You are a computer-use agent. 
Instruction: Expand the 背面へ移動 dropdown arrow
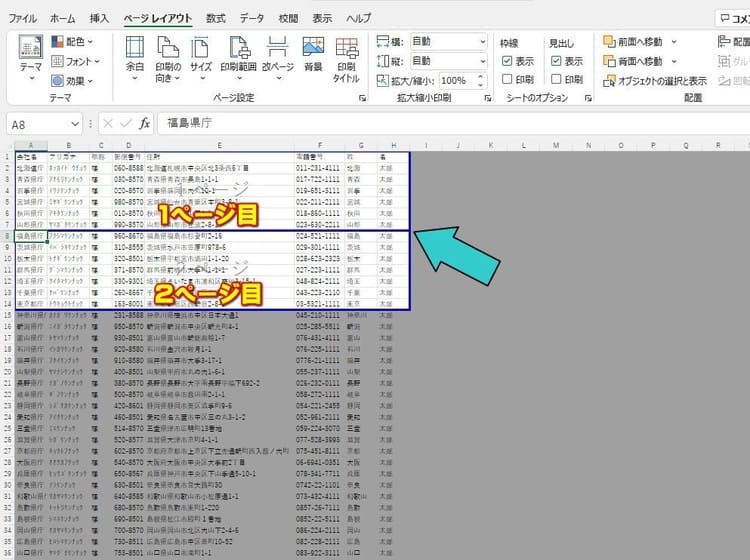673,61
